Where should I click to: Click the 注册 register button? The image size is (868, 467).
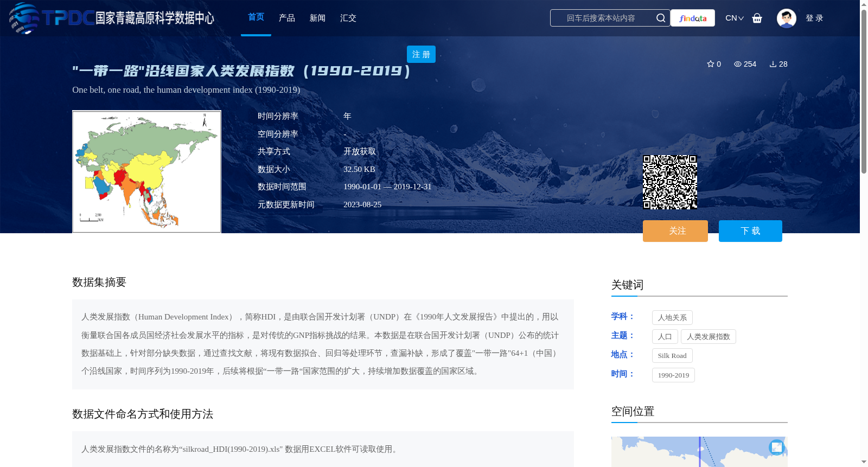(421, 54)
